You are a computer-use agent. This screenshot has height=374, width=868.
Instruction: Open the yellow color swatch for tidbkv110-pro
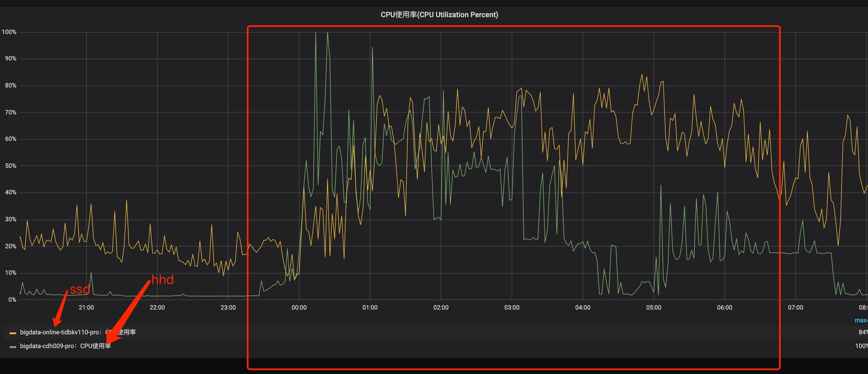(13, 333)
